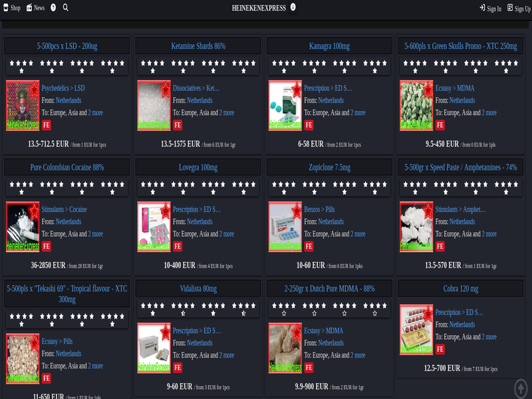
Task: Expand '2 more' destinations on LSD 200ug card
Action: (x=95, y=112)
